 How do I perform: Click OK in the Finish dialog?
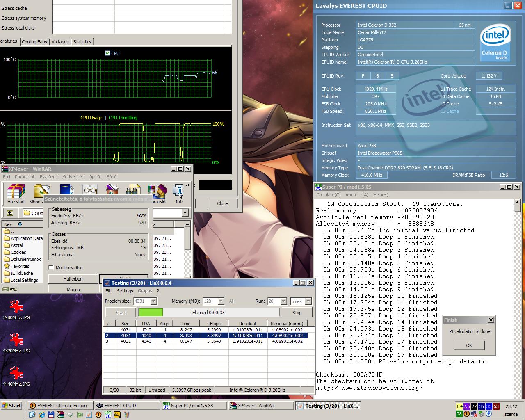[469, 345]
